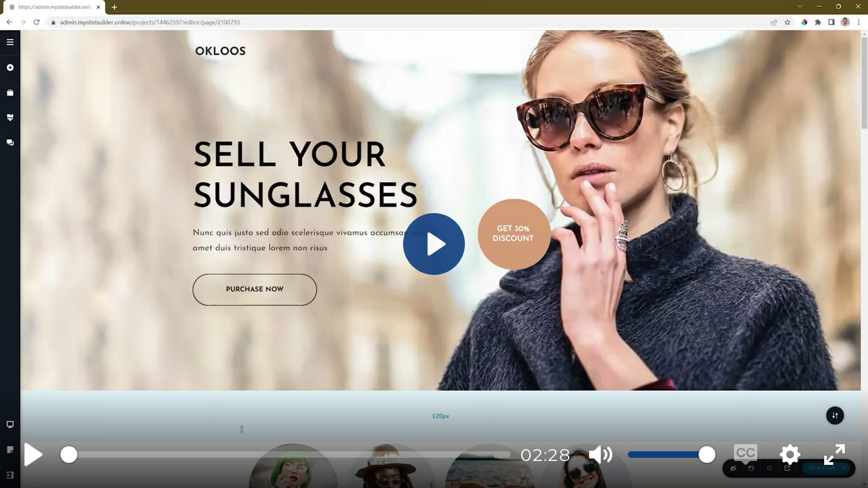Click the page vertical scrollbar thumb
Image resolution: width=868 pixels, height=488 pixels.
[x=864, y=84]
